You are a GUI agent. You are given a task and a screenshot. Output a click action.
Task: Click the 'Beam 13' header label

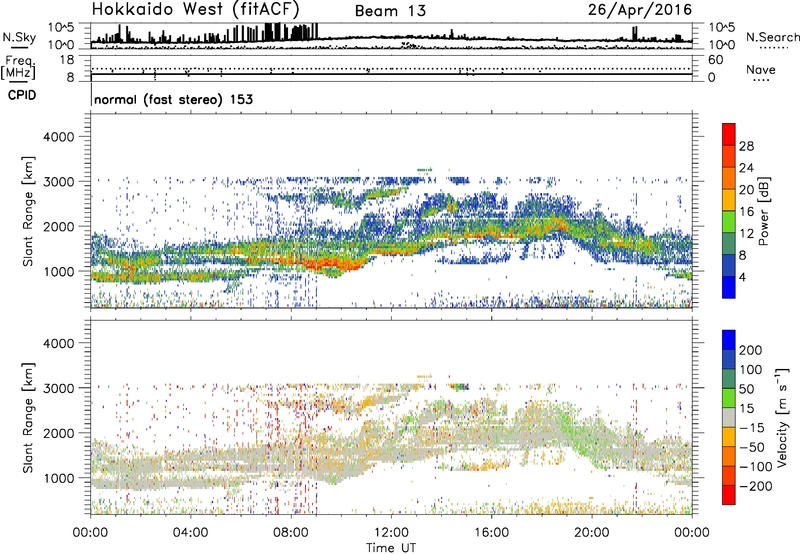click(x=390, y=11)
